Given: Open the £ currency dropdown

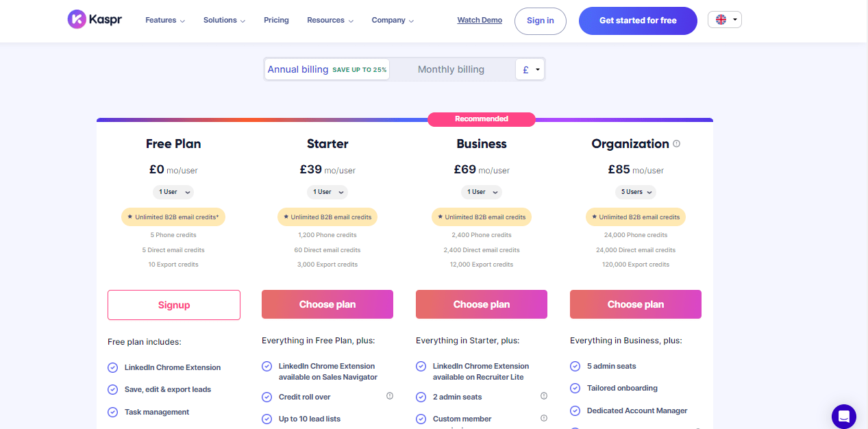Looking at the screenshot, I should 530,69.
